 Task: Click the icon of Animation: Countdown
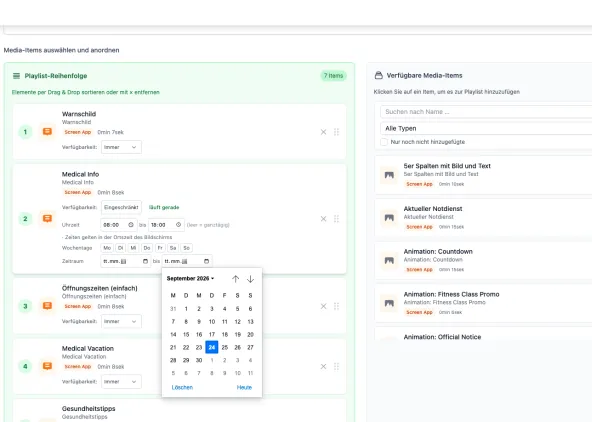click(389, 260)
